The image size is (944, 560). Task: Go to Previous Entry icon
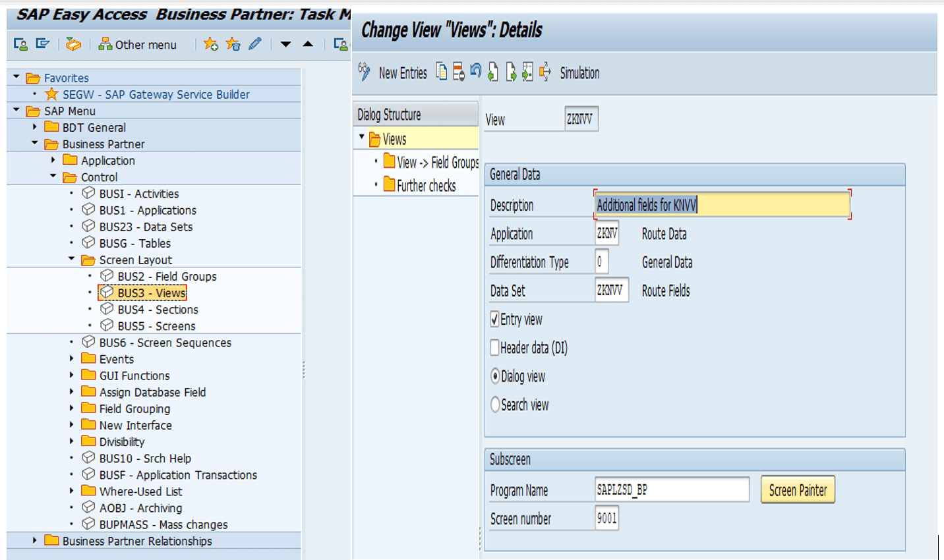(x=492, y=72)
